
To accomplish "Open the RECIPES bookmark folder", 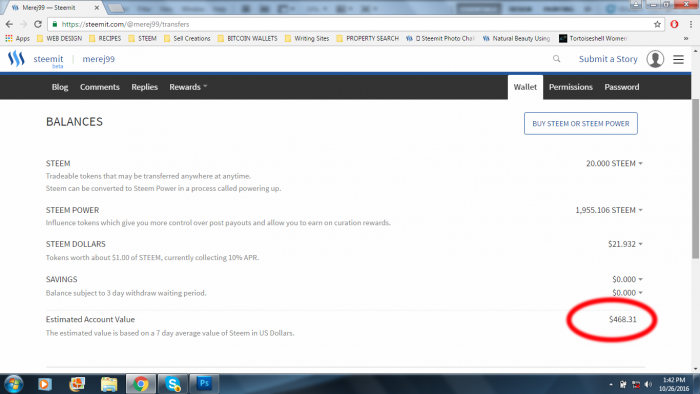I will [x=105, y=38].
